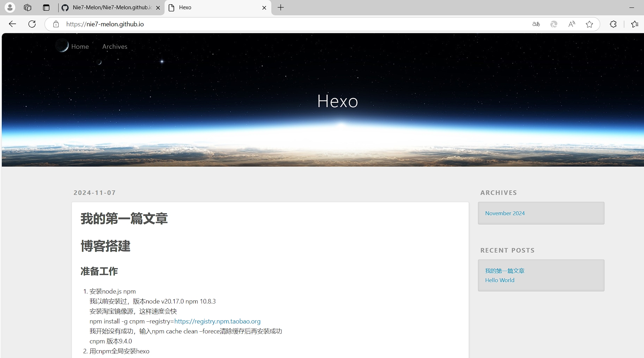Image resolution: width=644 pixels, height=358 pixels.
Task: Reload the page with refresh icon
Action: (32, 24)
